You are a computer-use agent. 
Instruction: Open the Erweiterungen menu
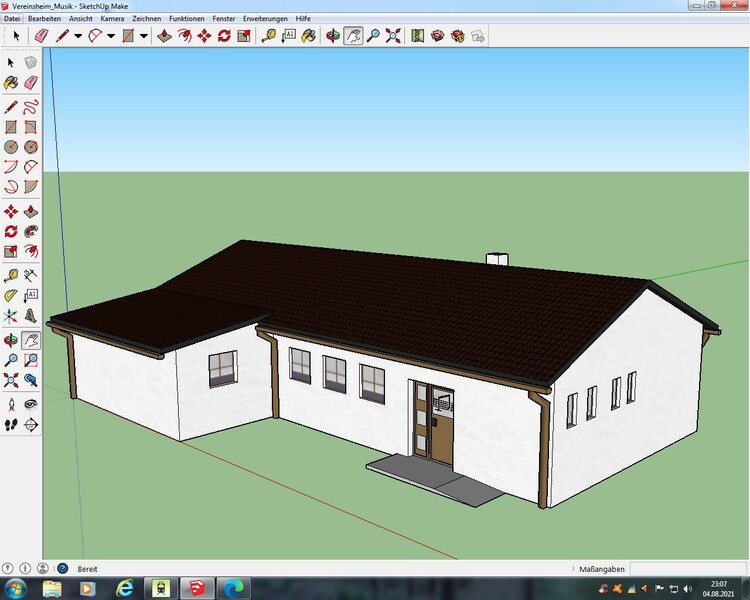coord(265,19)
